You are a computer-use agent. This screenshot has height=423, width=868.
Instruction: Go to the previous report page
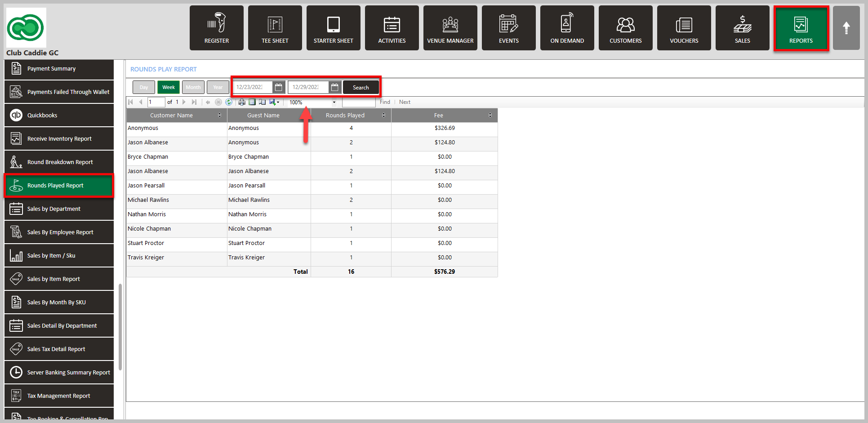coord(141,102)
